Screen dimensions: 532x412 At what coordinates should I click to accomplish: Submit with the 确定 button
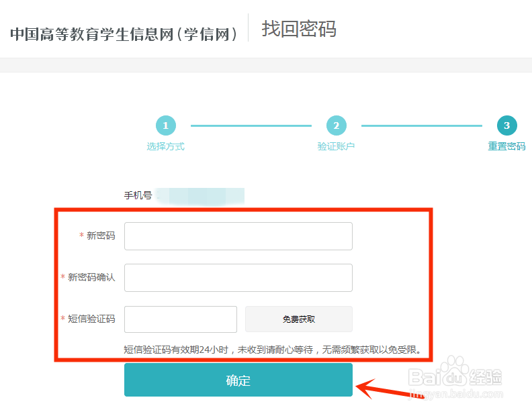(238, 380)
